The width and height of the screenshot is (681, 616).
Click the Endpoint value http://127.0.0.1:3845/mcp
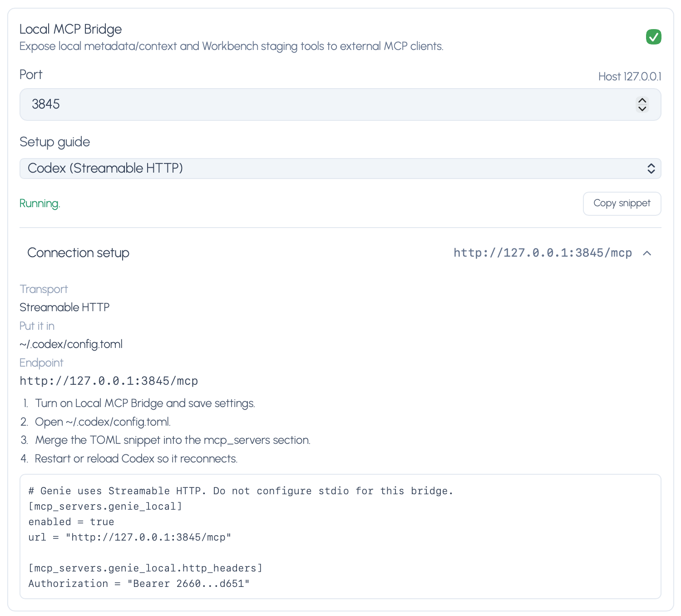pos(109,381)
